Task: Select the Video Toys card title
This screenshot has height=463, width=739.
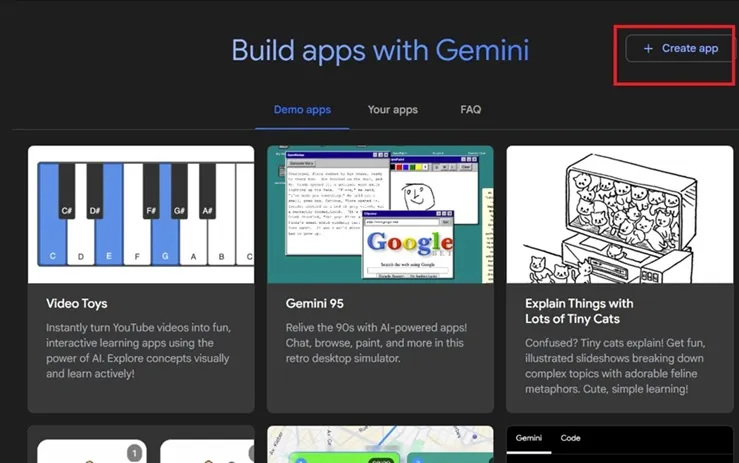Action: [x=77, y=304]
